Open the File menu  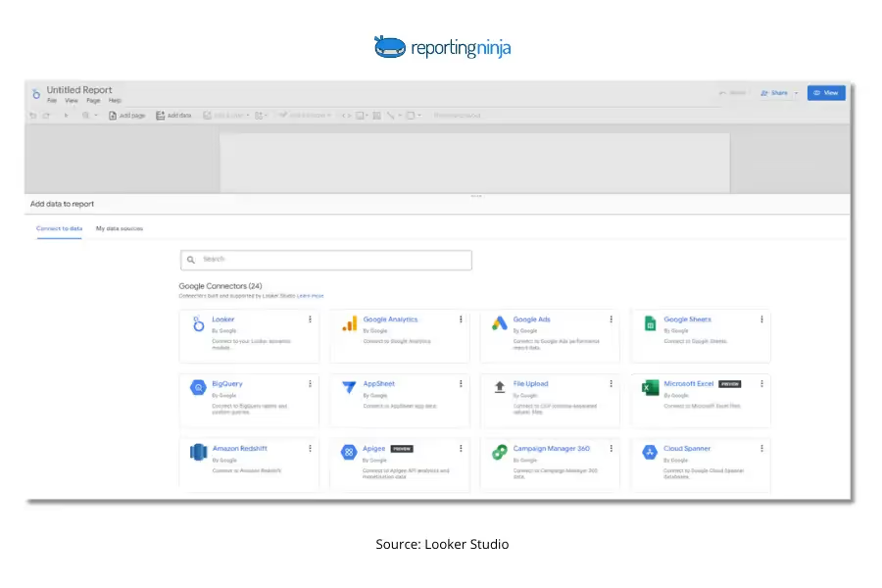point(52,100)
